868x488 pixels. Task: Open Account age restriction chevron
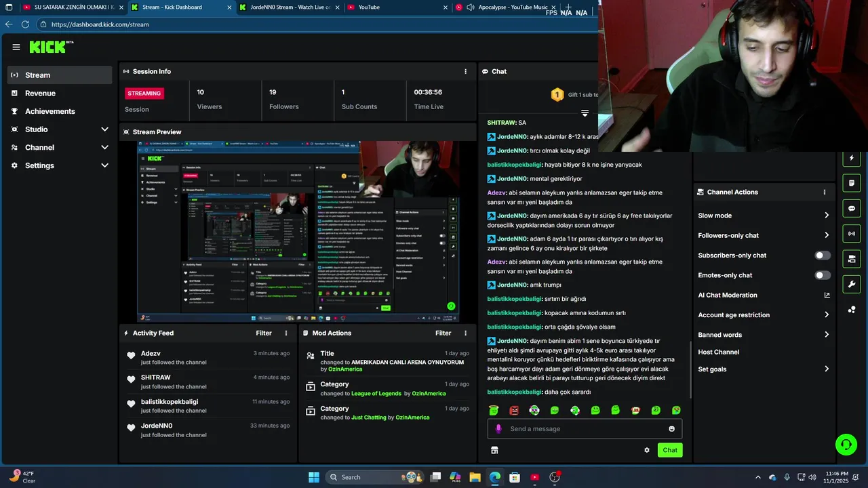(x=827, y=315)
